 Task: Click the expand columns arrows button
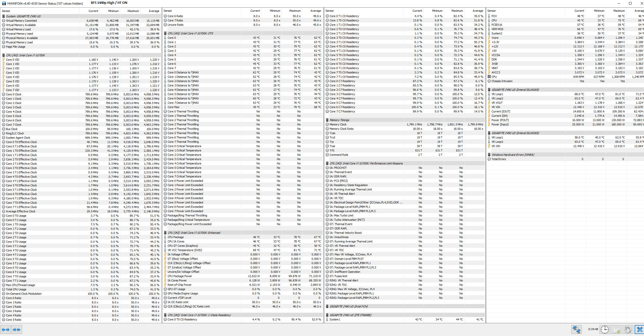coord(6,330)
